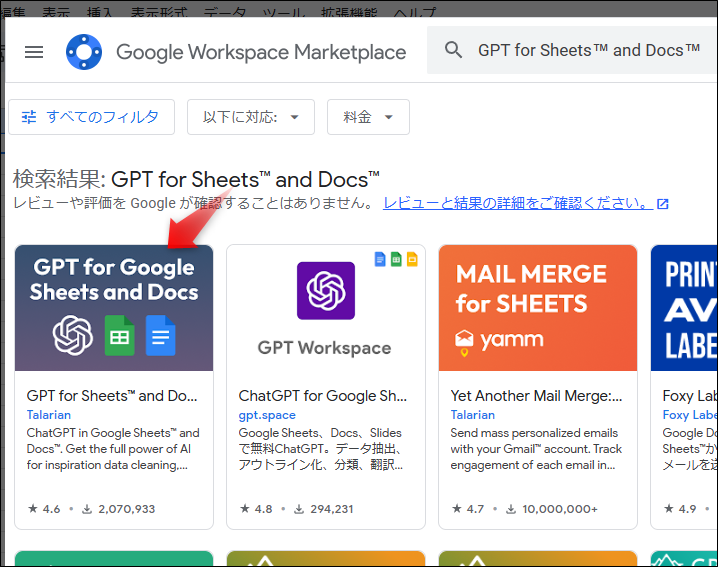Open the レビューと結果の詳細をご確認ください link

517,203
